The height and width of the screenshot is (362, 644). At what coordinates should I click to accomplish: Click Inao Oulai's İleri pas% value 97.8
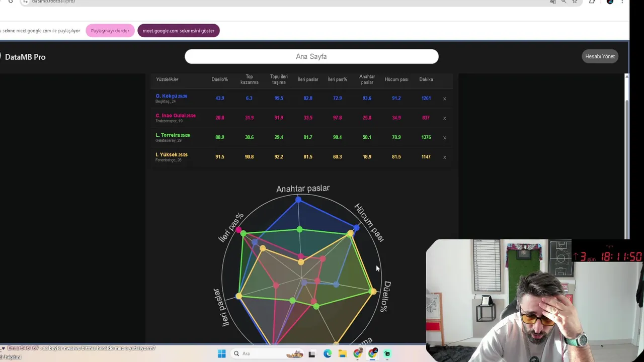tap(337, 118)
